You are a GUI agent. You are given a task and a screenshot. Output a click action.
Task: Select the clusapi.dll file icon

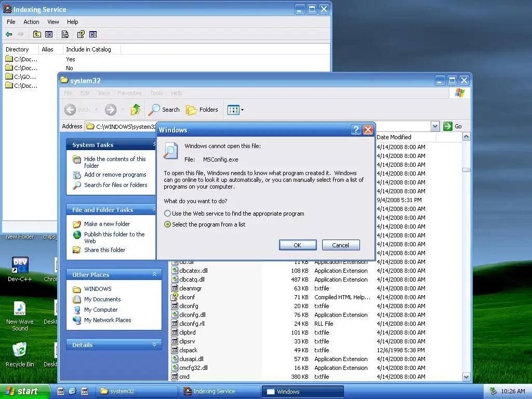coord(175,358)
